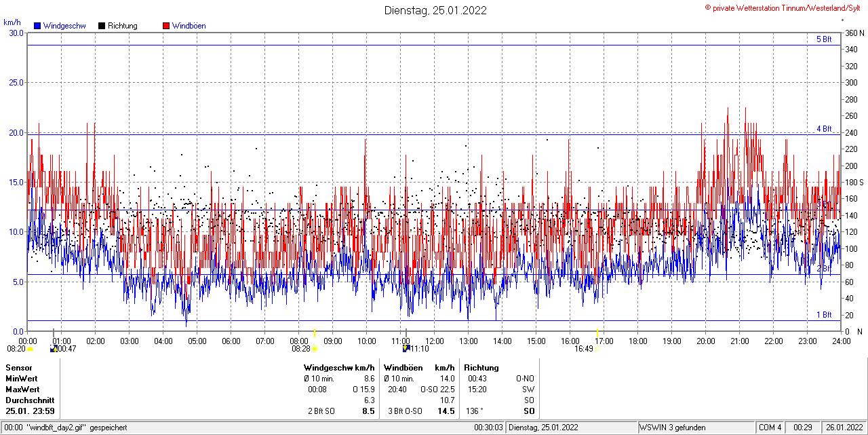The height and width of the screenshot is (435, 868).
Task: Click the COM 4 status field
Action: pos(770,428)
